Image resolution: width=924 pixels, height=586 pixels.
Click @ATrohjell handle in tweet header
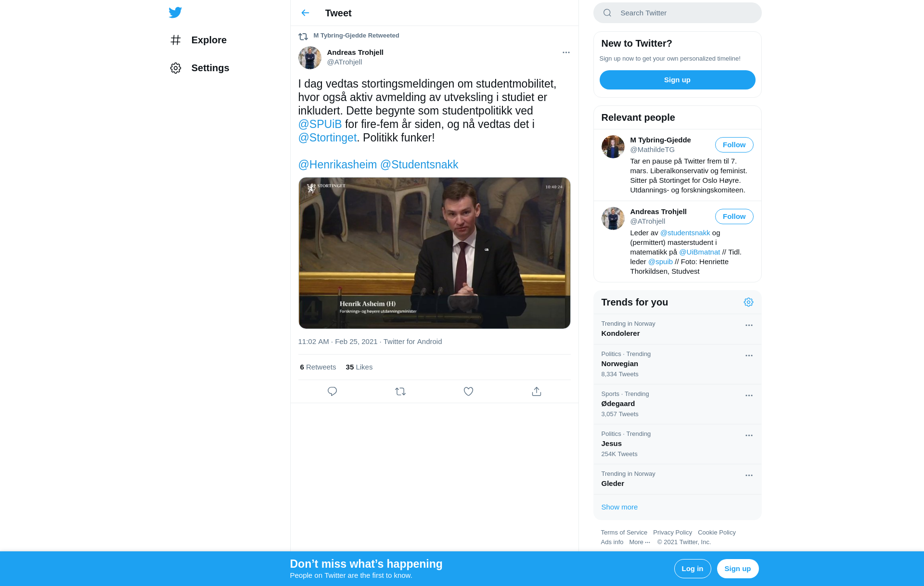345,62
